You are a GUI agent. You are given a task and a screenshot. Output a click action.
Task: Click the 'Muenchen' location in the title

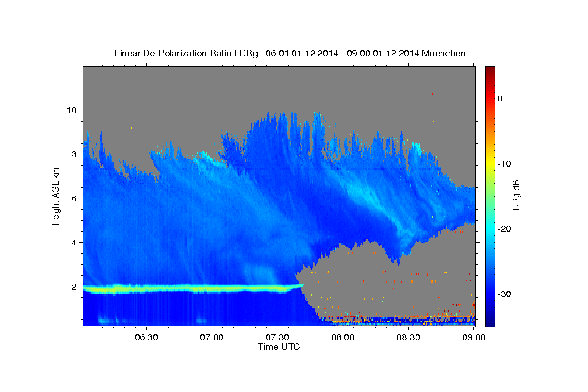(x=444, y=53)
